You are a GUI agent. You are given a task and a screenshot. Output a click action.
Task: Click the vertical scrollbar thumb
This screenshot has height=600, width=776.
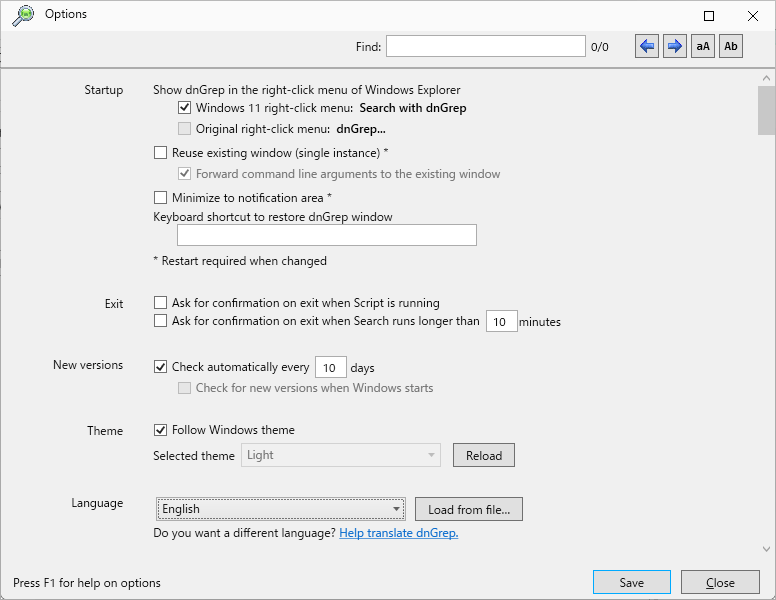[766, 110]
